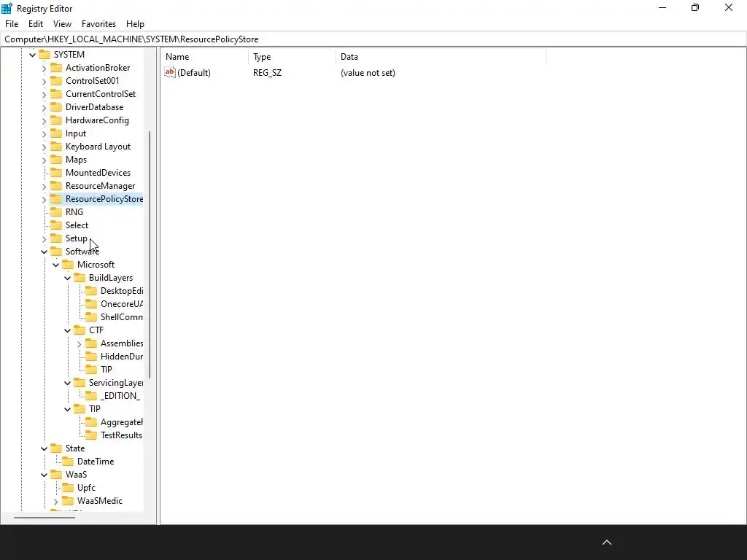Expand the HardwareConfig key
This screenshot has height=560, width=747.
[44, 120]
